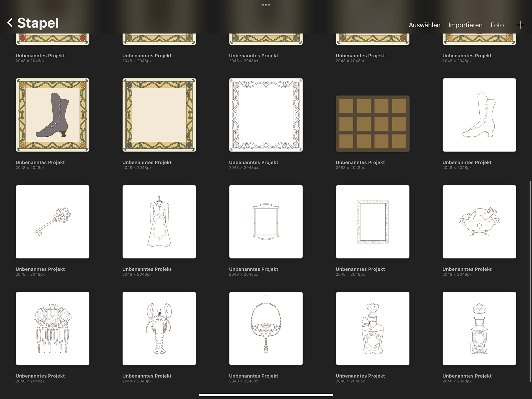Open the lobster line drawing

coord(159,328)
